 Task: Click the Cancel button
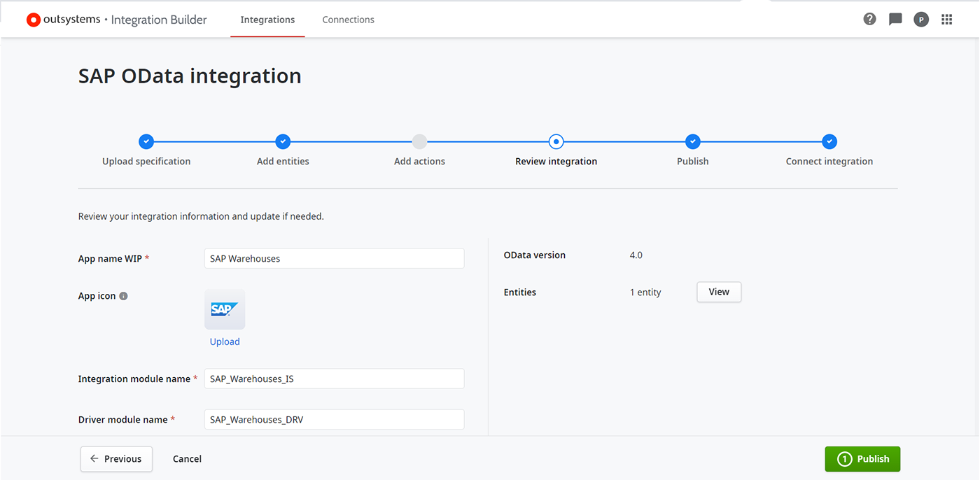(x=187, y=459)
